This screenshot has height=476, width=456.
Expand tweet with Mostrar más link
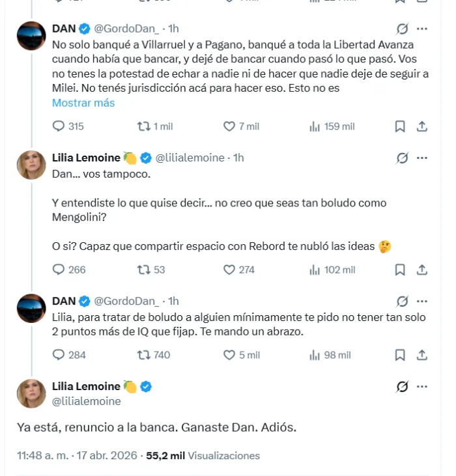click(83, 103)
